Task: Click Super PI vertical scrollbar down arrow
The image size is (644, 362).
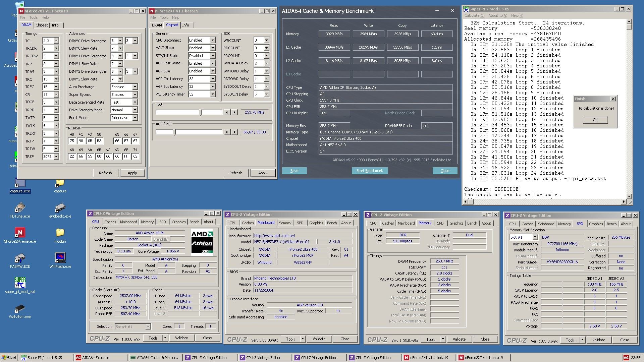Action: 629,196
